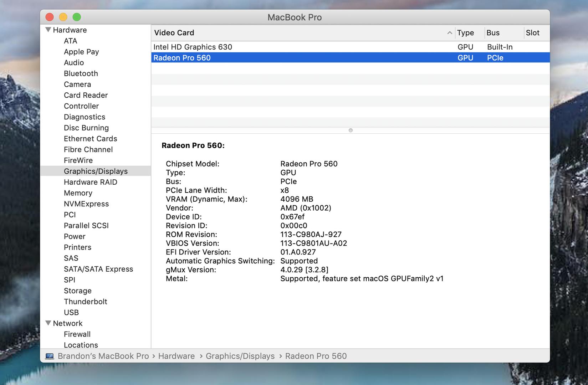Open FireWire info
Viewport: 588px width, 385px height.
(x=78, y=160)
